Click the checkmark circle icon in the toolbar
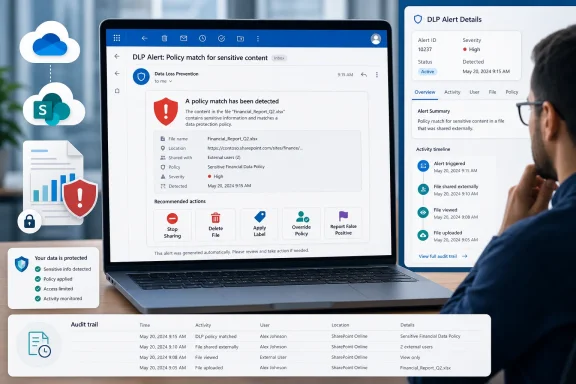 click(222, 38)
